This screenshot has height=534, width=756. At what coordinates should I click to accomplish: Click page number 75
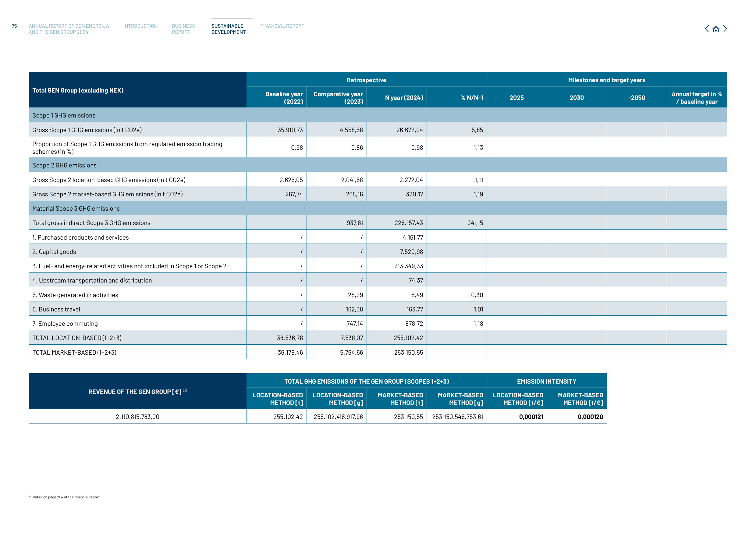[x=14, y=26]
